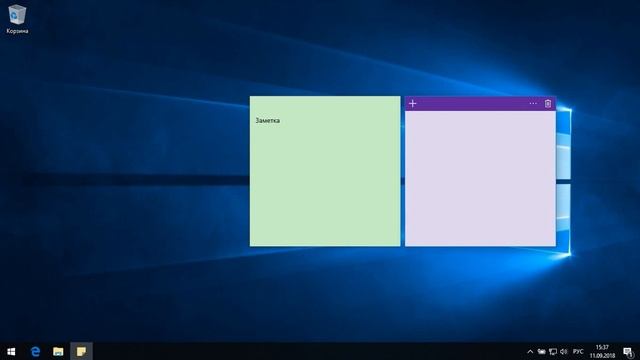Image resolution: width=640 pixels, height=360 pixels.
Task: Open the Windows Start menu
Action: (11, 351)
